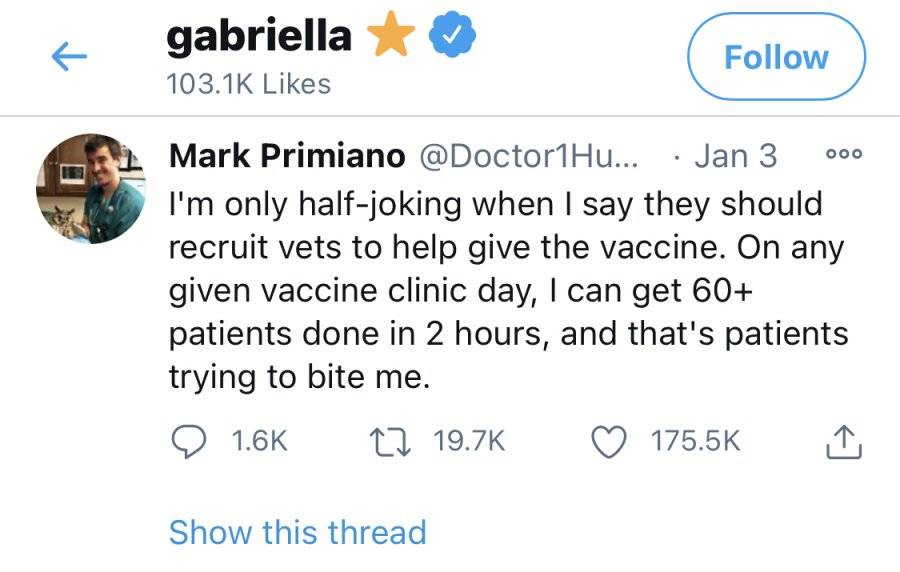Select the Mark Primiano display name
Viewport: 900px width, 572px height.
(287, 156)
